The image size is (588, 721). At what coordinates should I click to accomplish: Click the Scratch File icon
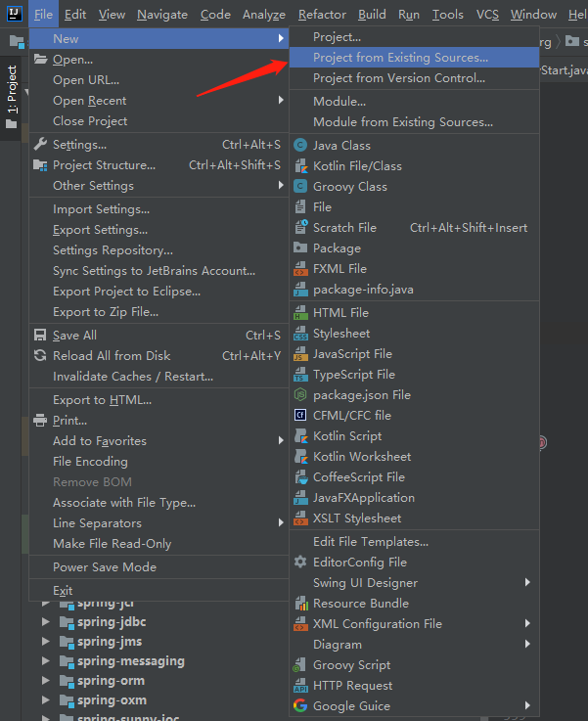pyautogui.click(x=300, y=227)
